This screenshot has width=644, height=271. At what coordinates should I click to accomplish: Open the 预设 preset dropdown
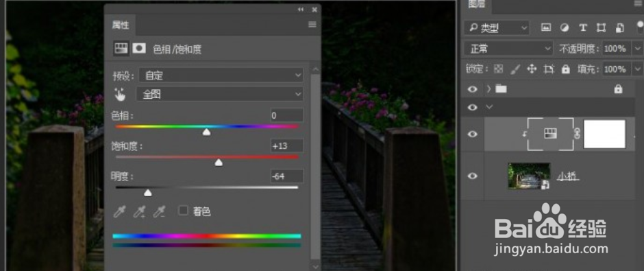tap(221, 75)
